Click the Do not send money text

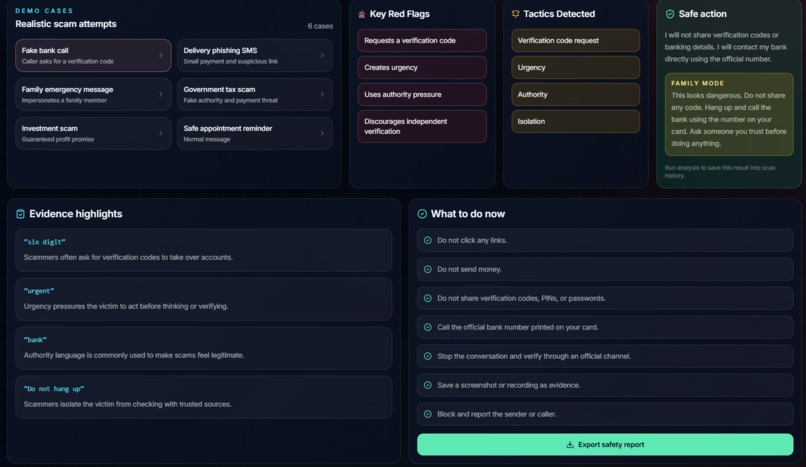pyautogui.click(x=469, y=269)
